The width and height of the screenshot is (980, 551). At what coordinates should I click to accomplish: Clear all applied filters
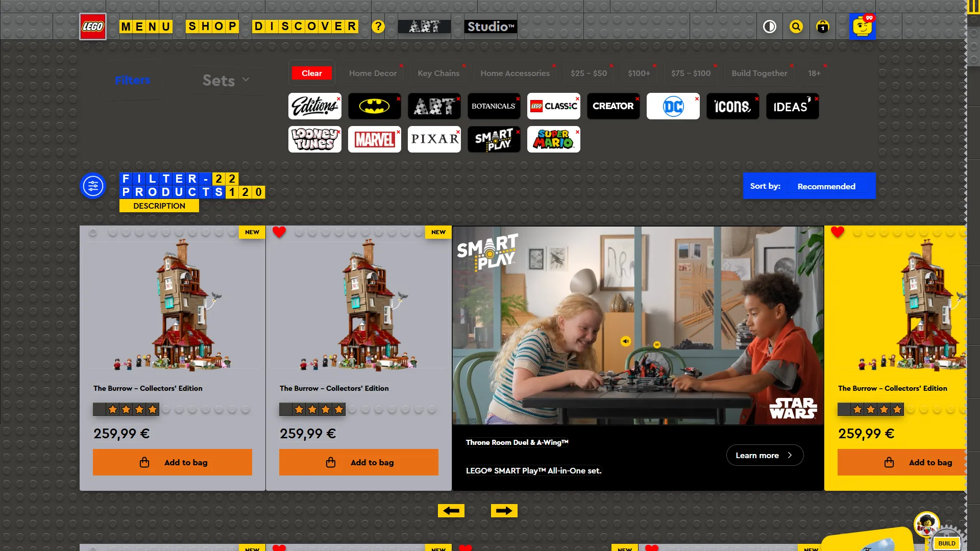312,73
